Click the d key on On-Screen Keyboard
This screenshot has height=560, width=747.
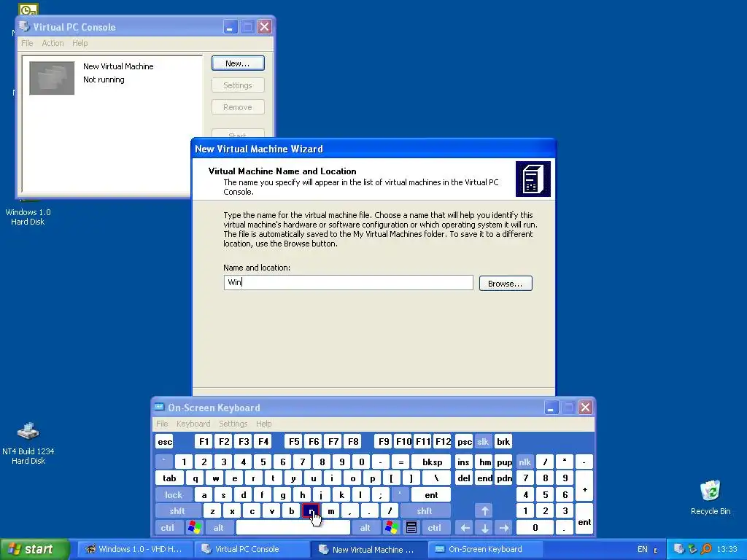[x=243, y=495]
